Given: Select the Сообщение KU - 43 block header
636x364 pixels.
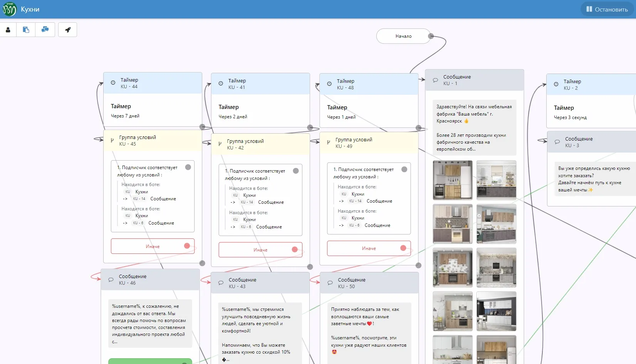Looking at the screenshot, I should point(260,283).
